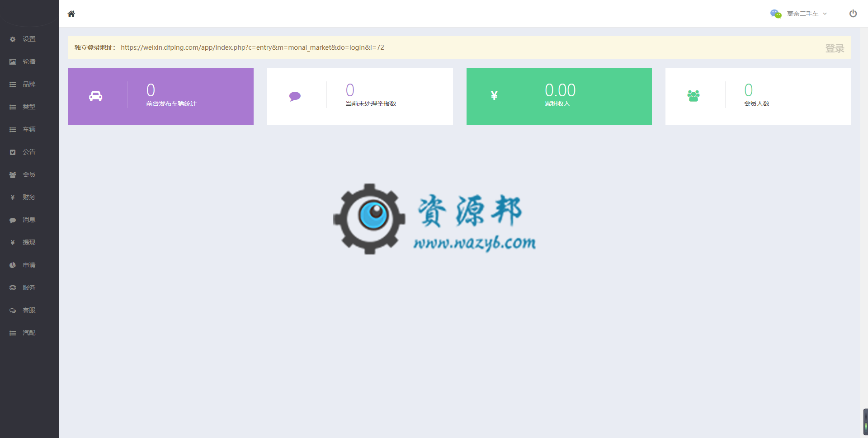Open the 财务 sidebar entry

point(29,197)
